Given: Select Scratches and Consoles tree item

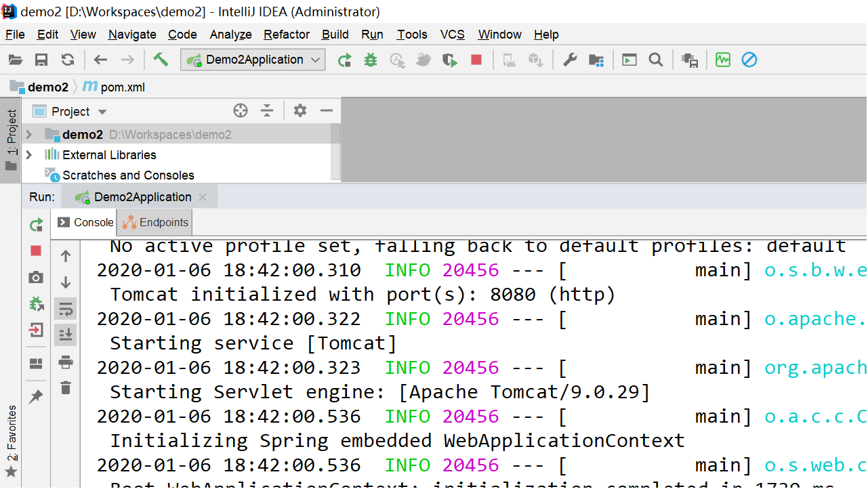Looking at the screenshot, I should tap(128, 175).
